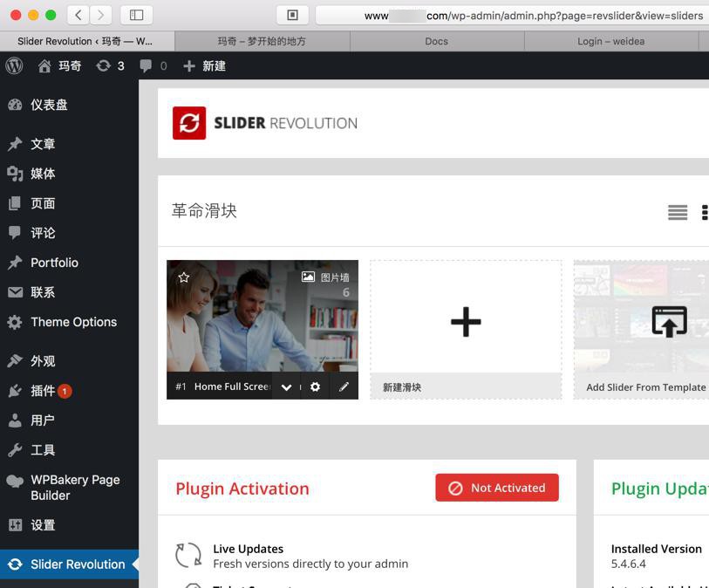Open settings gear for Home Full Screen slider
The image size is (709, 588).
click(x=315, y=386)
